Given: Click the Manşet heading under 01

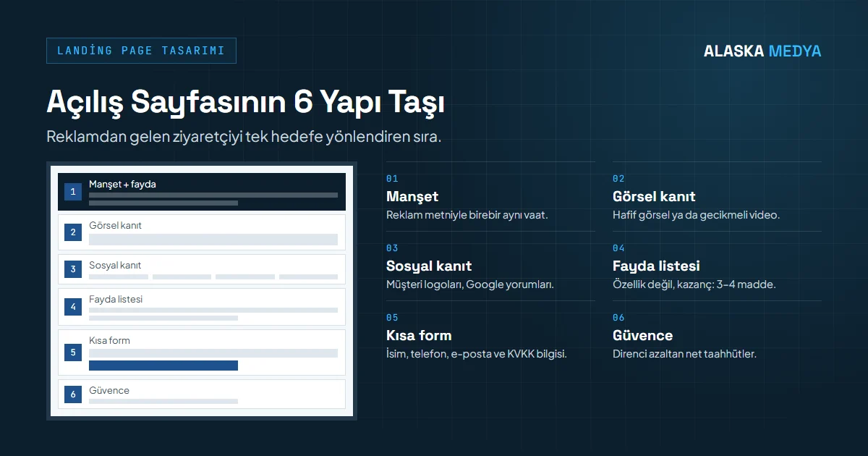Looking at the screenshot, I should pos(412,196).
